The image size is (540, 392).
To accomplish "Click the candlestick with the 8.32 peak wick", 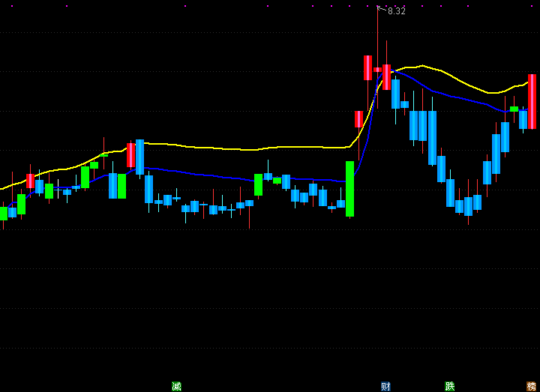I will pyautogui.click(x=377, y=70).
